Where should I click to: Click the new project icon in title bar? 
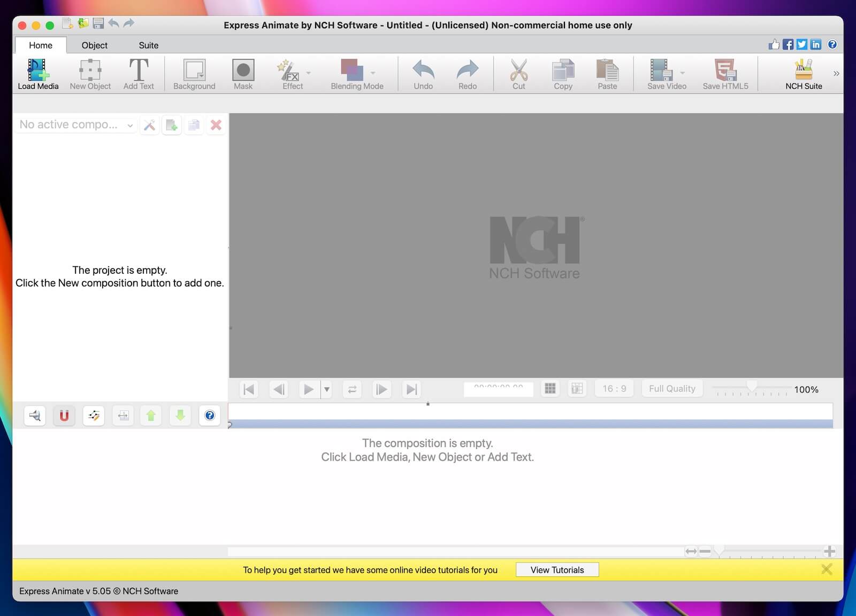[67, 24]
